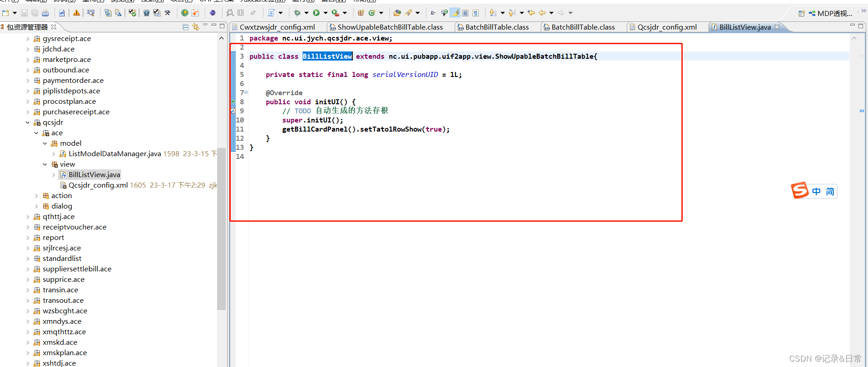
Task: Select Qcsjdr_config.xml in package tree
Action: 98,185
